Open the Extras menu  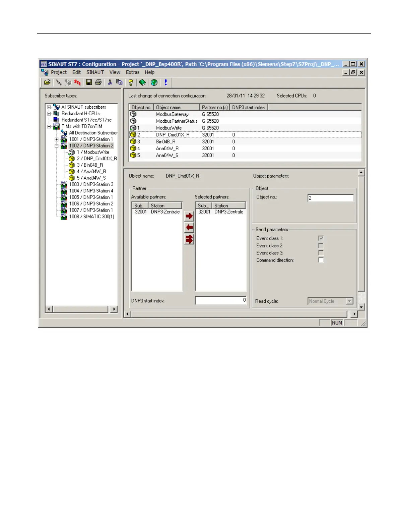[133, 72]
